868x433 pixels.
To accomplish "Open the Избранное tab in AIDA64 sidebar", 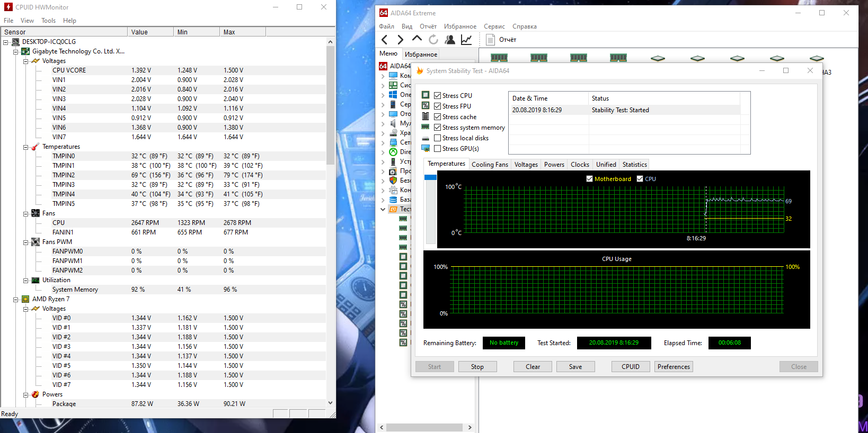I will (x=421, y=54).
